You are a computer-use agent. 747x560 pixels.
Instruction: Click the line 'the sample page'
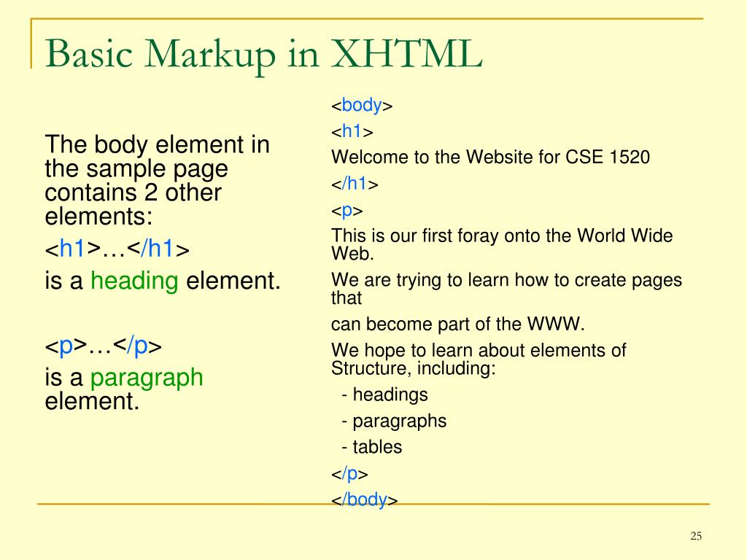[136, 169]
